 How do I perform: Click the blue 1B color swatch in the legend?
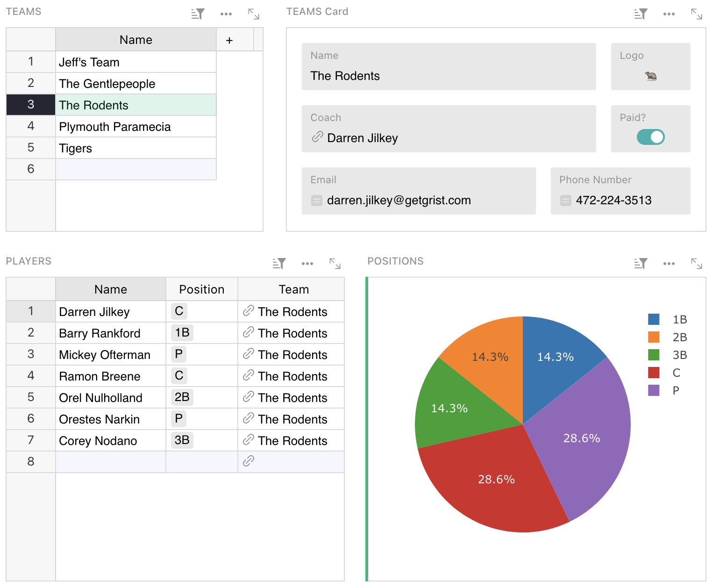653,319
